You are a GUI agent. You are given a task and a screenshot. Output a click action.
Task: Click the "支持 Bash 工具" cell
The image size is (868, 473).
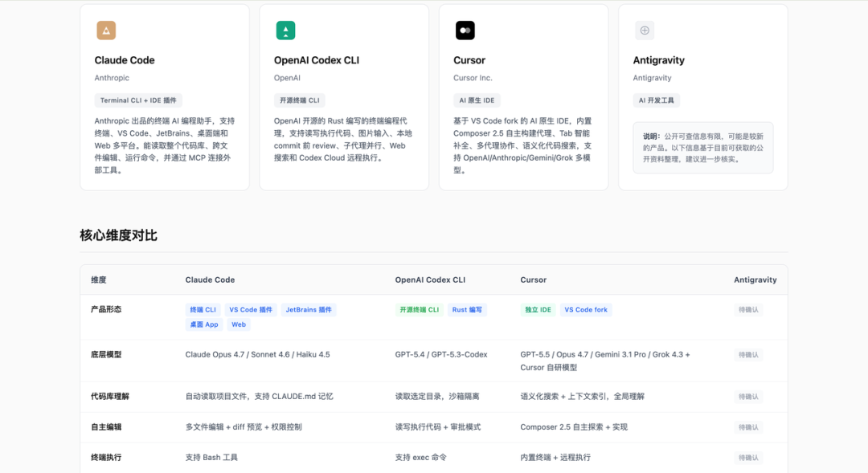(x=211, y=458)
